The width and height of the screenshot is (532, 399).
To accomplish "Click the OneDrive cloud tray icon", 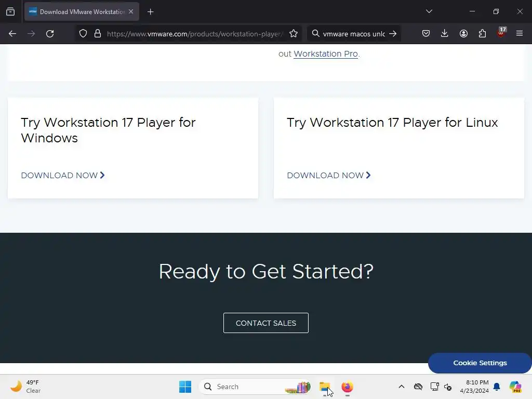I will [x=418, y=387].
